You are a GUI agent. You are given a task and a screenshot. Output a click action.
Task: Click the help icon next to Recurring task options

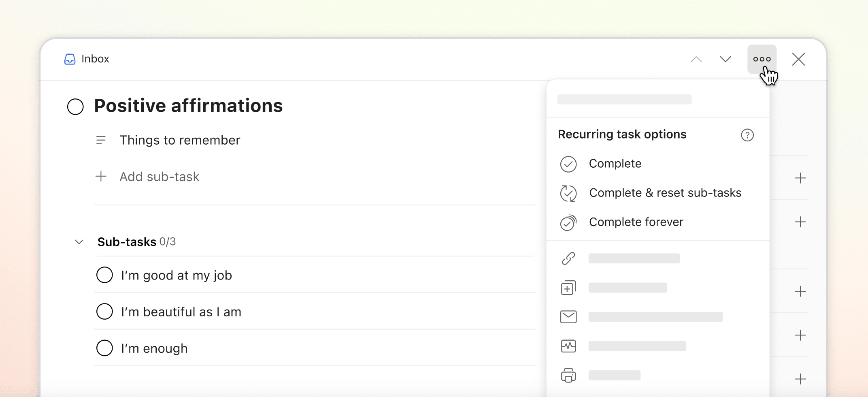pyautogui.click(x=747, y=135)
